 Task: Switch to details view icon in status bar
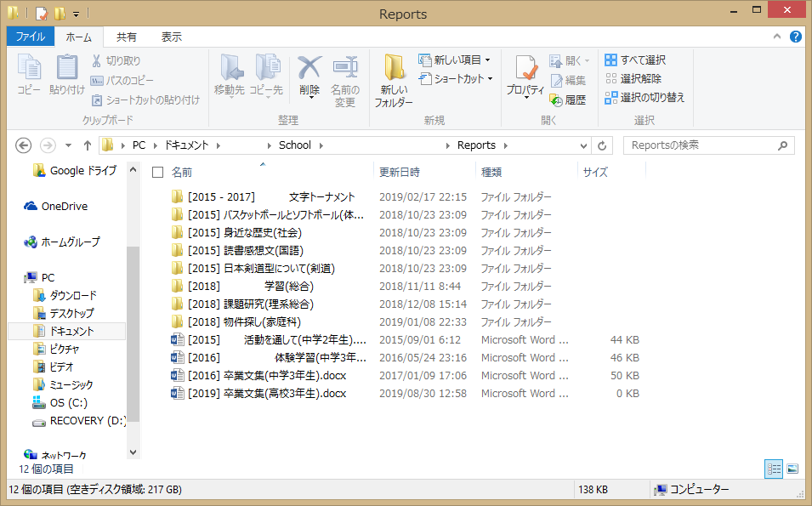(x=774, y=469)
